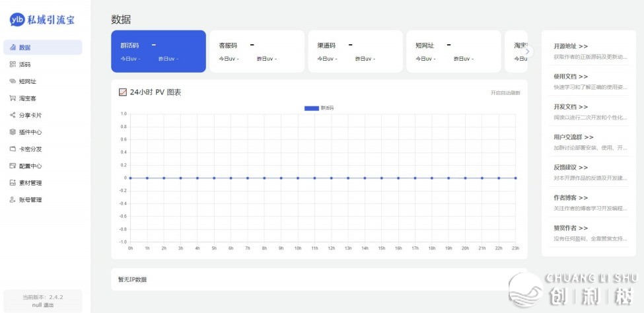Open the 赞赏作者 >> link

(x=571, y=228)
